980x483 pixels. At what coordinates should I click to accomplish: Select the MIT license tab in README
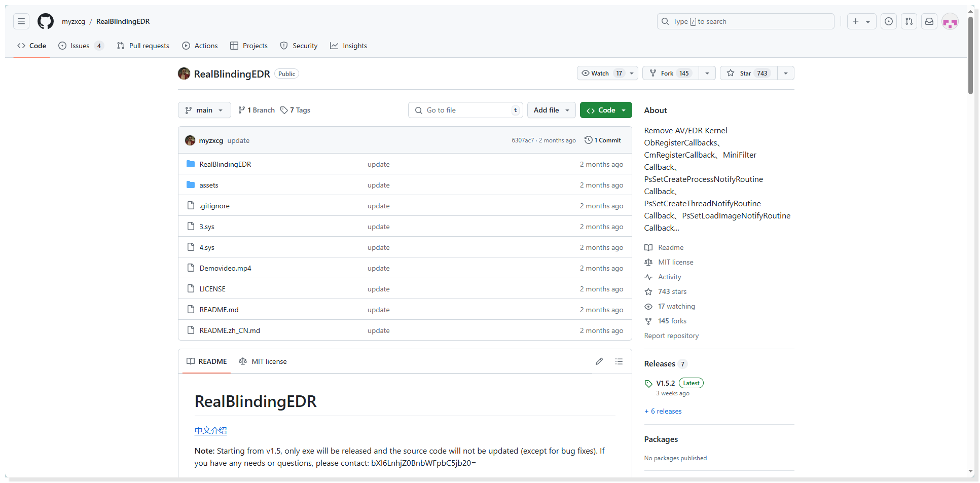pos(263,361)
